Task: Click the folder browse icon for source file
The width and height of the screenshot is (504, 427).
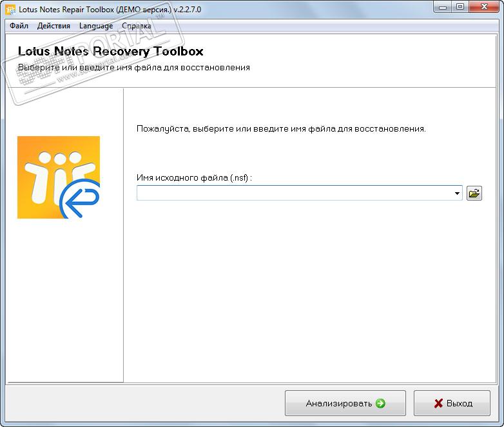Action: pyautogui.click(x=474, y=193)
